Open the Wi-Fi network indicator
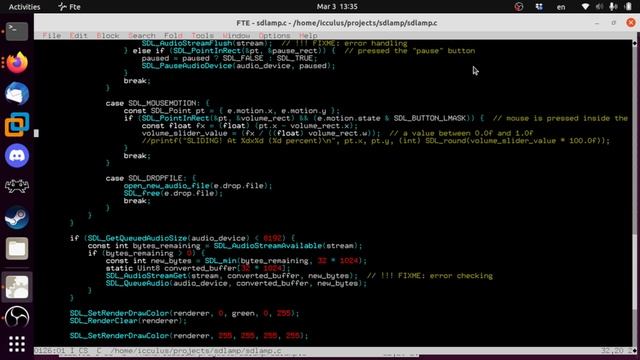Screen dimensions: 640x360 pyautogui.click(x=585, y=7)
